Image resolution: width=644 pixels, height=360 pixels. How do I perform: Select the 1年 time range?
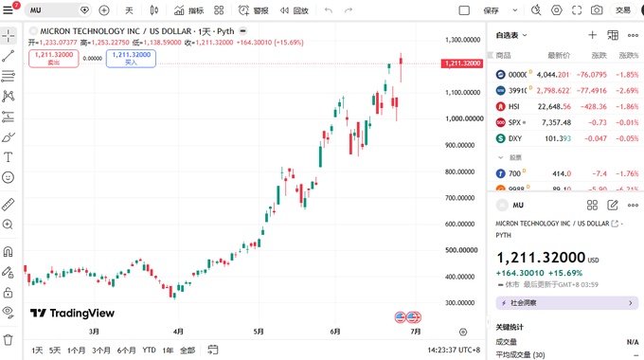pos(168,351)
